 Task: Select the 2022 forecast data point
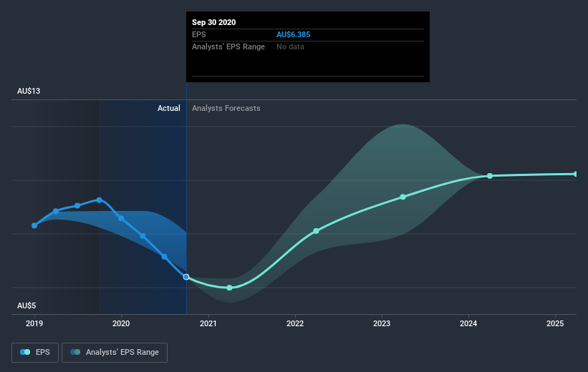(316, 231)
